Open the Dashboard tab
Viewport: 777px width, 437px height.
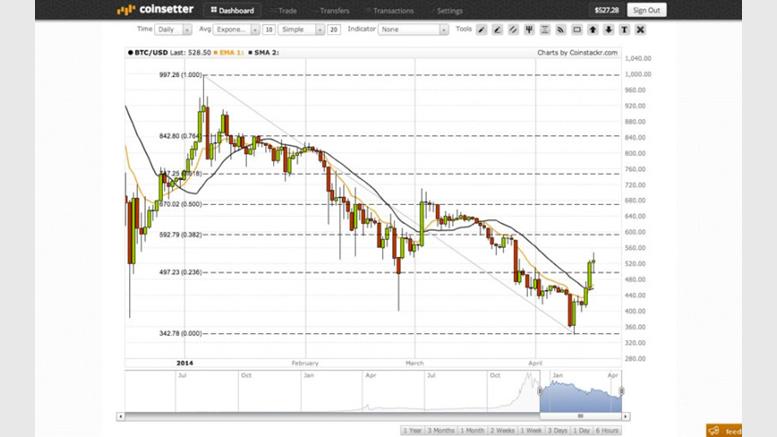coord(232,10)
